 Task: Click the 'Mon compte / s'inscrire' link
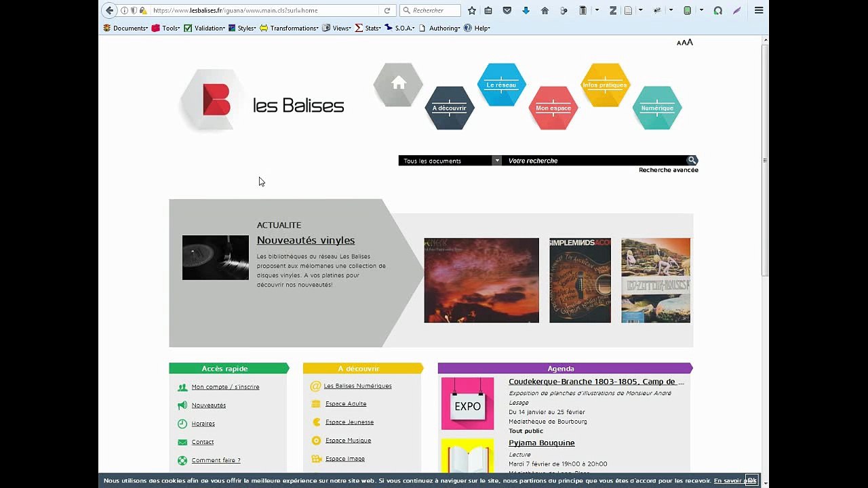[x=225, y=387]
